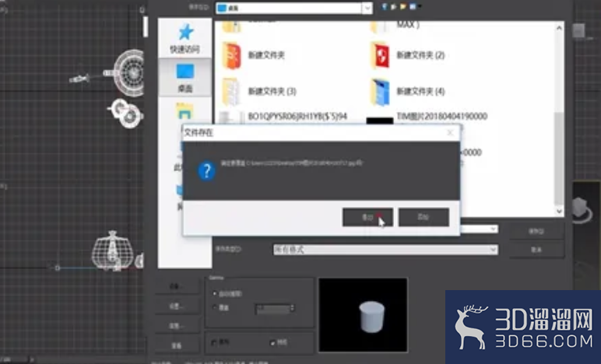
Task: Open the 快捷访问 quick access location
Action: [185, 38]
